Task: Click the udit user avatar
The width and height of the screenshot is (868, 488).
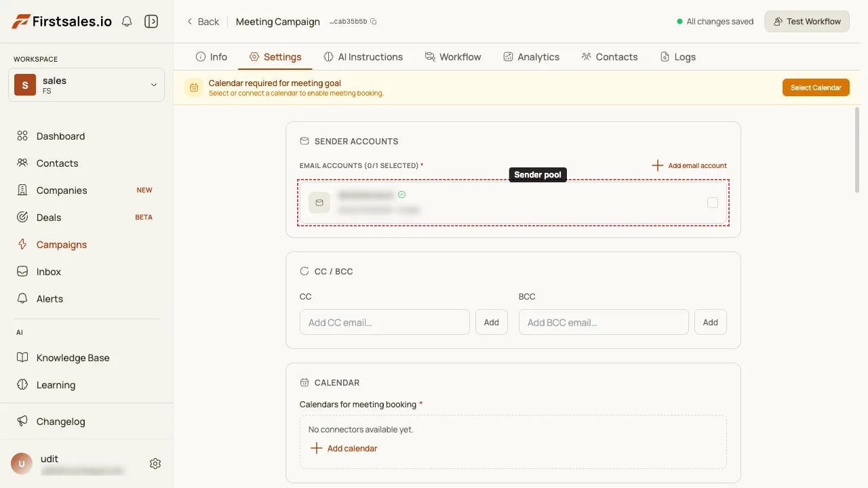Action: click(x=22, y=464)
